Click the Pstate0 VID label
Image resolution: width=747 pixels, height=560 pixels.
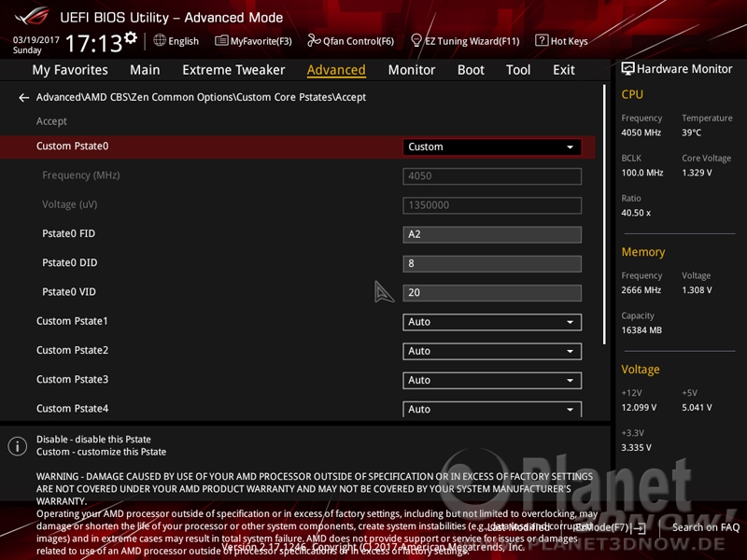pos(69,291)
